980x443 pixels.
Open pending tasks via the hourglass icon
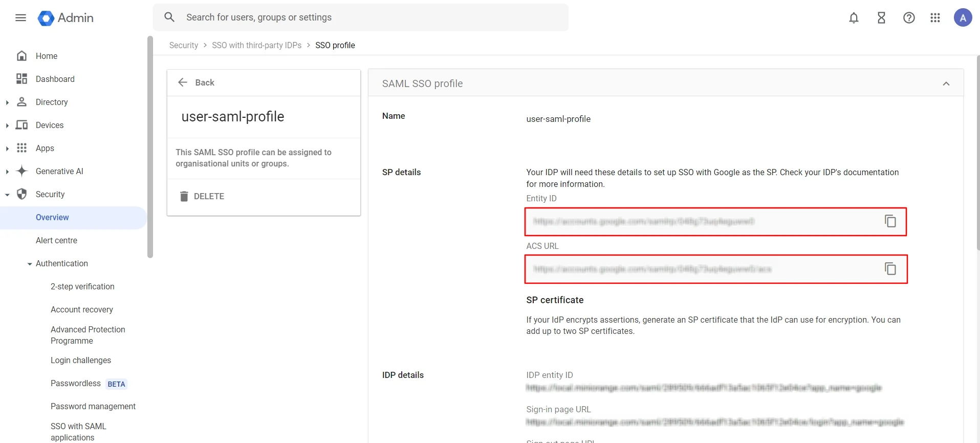coord(881,17)
